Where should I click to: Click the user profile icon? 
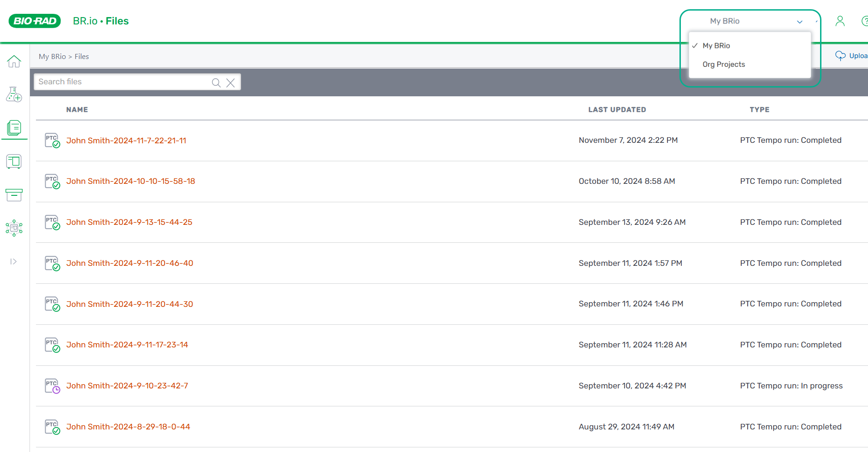tap(839, 21)
